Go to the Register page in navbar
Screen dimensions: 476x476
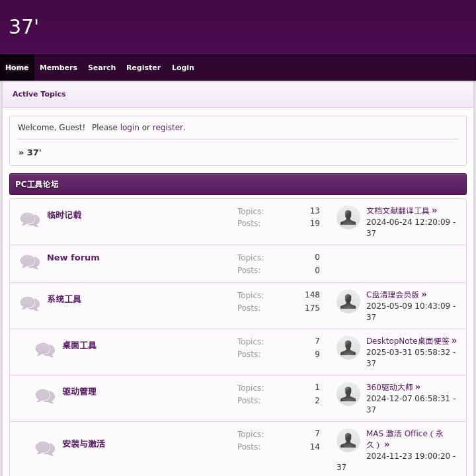click(143, 67)
